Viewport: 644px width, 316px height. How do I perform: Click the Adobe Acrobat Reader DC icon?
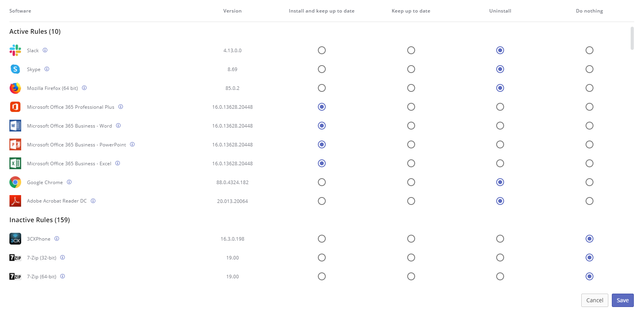15,201
